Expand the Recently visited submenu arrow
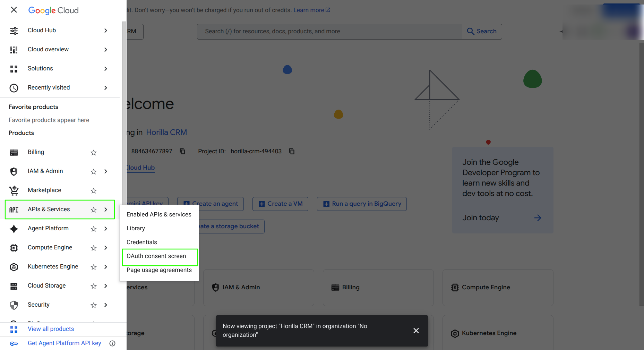644x350 pixels. pos(106,88)
